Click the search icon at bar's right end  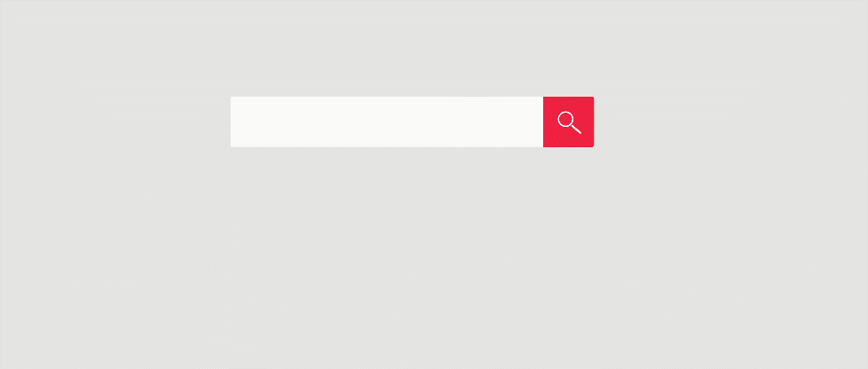click(x=569, y=122)
